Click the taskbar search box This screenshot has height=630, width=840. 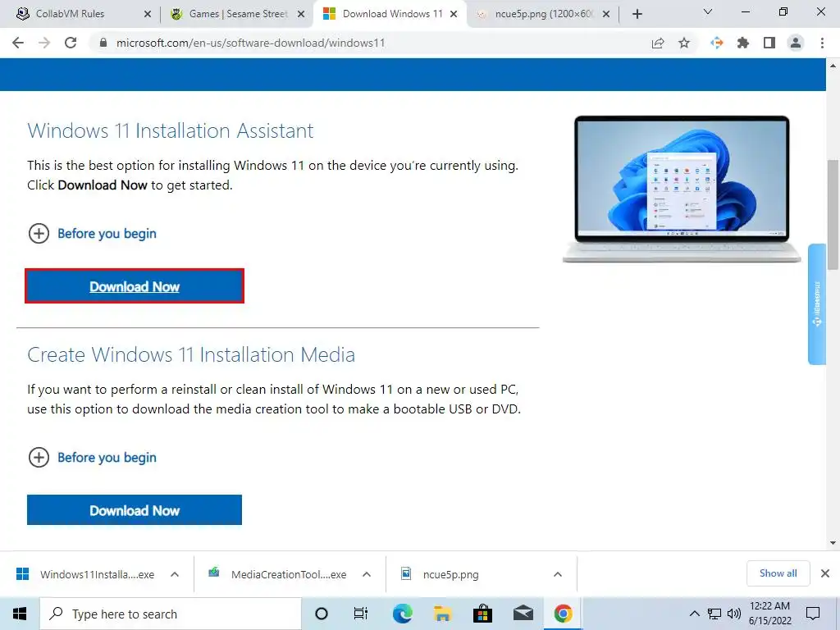click(x=171, y=614)
